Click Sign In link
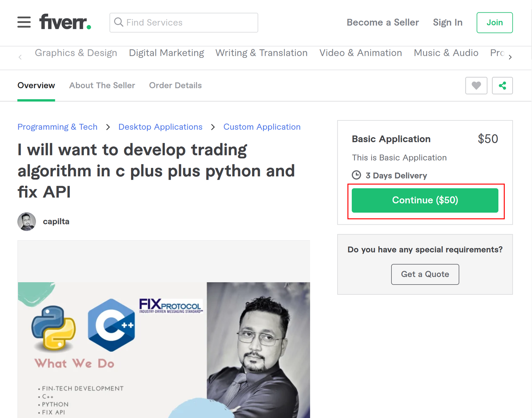Screen dimensions: 532x418 coord(448,22)
